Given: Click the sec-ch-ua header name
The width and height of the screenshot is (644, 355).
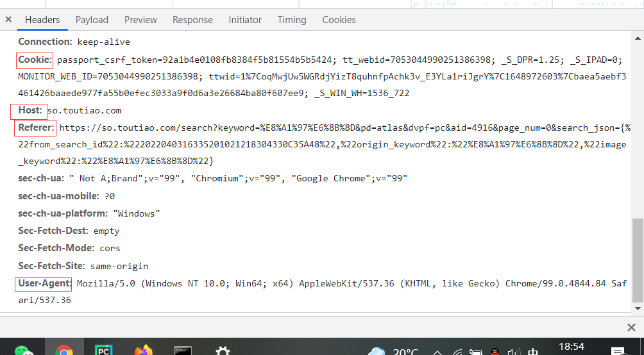Looking at the screenshot, I should [41, 179].
